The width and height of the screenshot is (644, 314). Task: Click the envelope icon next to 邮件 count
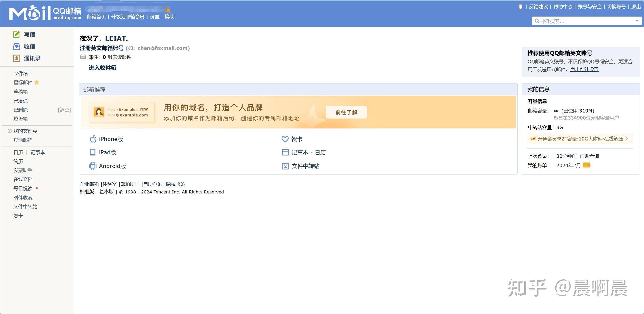(83, 56)
